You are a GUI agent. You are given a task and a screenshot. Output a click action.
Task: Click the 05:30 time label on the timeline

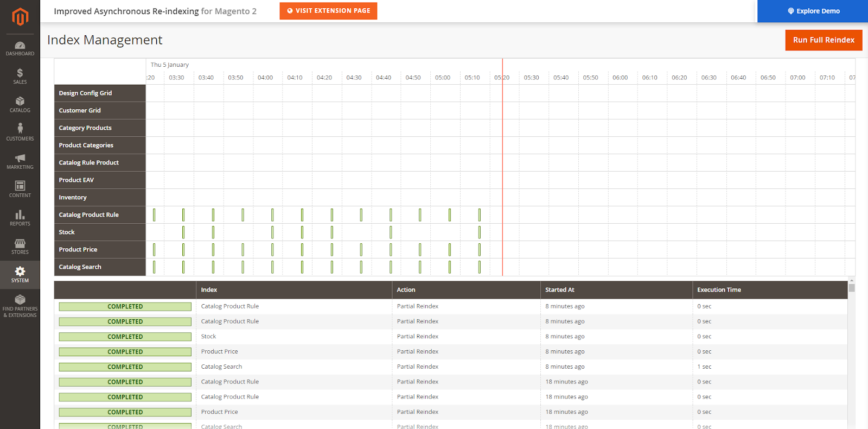click(532, 78)
